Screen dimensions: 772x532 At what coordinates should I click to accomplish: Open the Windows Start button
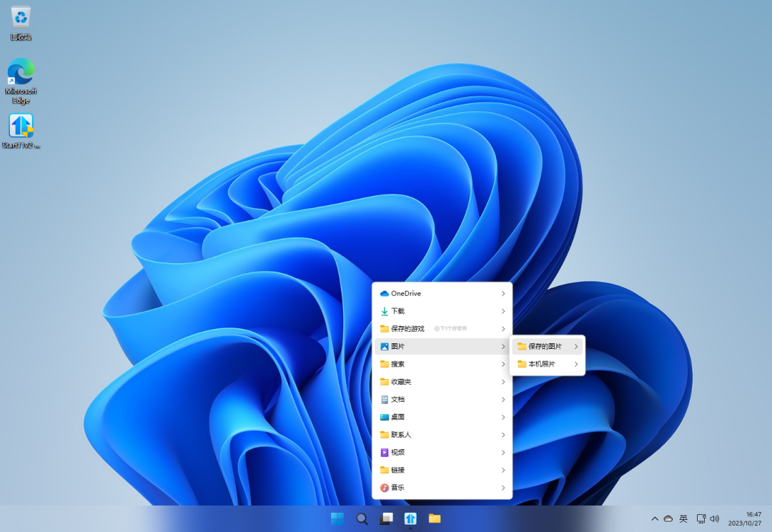pos(337,518)
